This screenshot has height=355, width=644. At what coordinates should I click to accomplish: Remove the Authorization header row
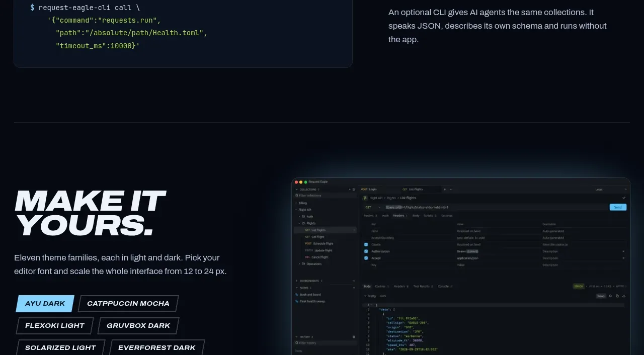click(x=623, y=251)
